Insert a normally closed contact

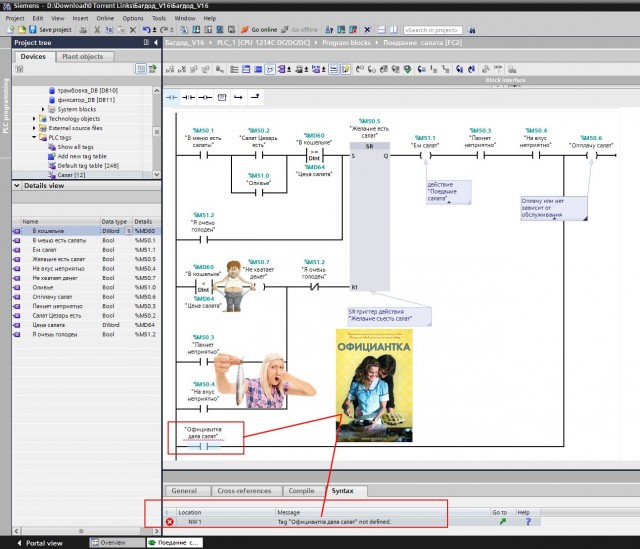pos(189,97)
